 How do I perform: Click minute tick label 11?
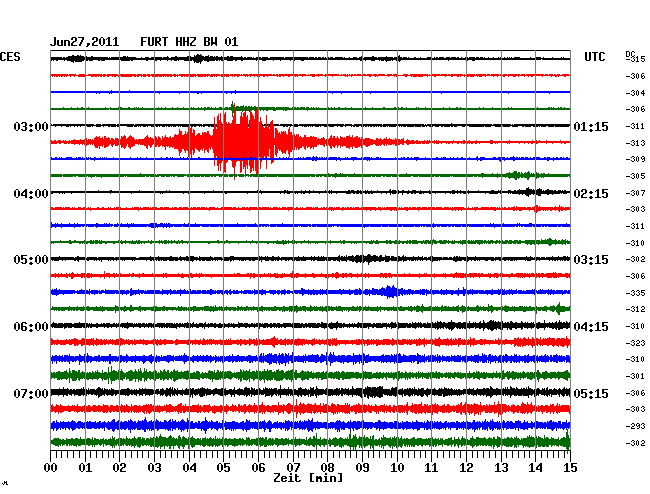pos(432,467)
